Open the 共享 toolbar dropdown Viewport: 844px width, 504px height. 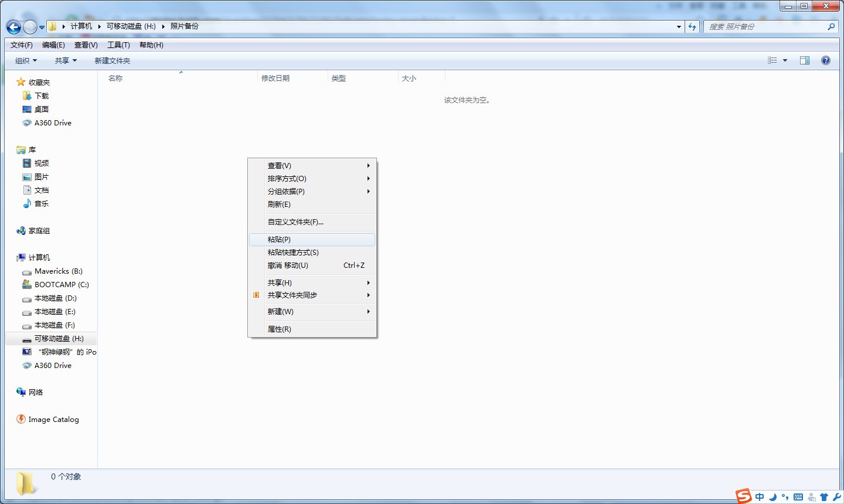[x=66, y=60]
